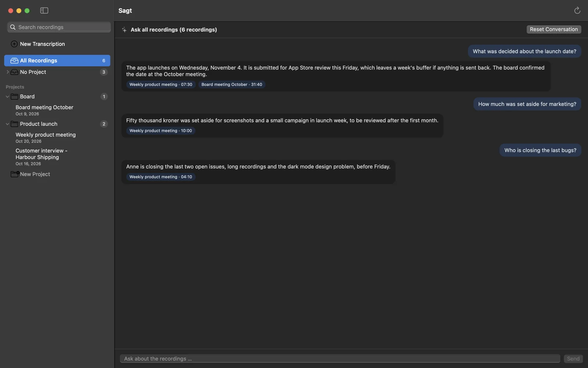The width and height of the screenshot is (588, 368).
Task: Click the sparkle icon beside Ask all recordings
Action: (x=124, y=30)
